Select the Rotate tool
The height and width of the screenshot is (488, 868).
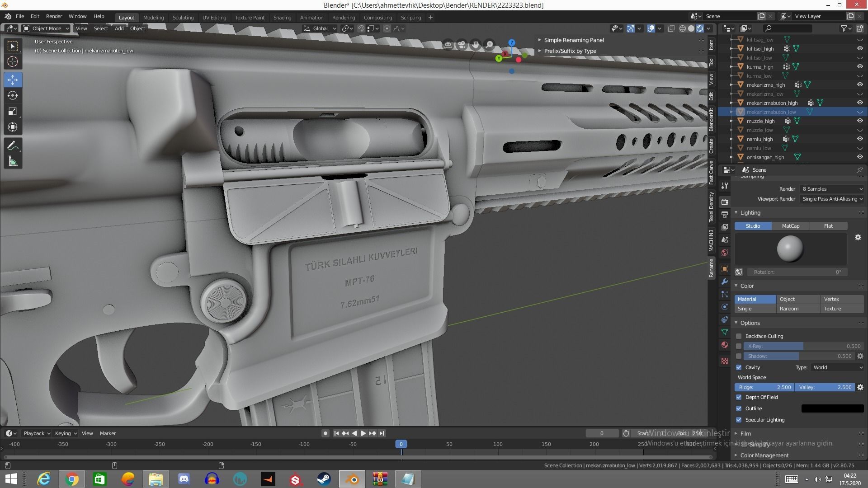(x=13, y=95)
